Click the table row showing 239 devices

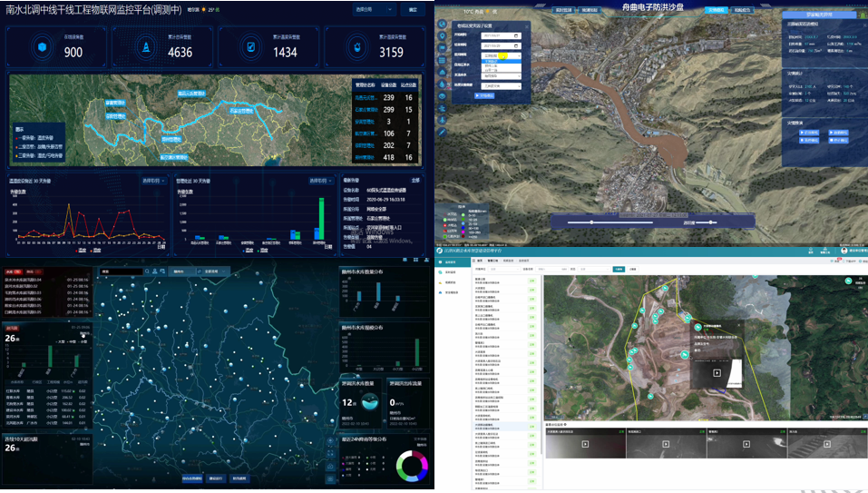click(385, 97)
